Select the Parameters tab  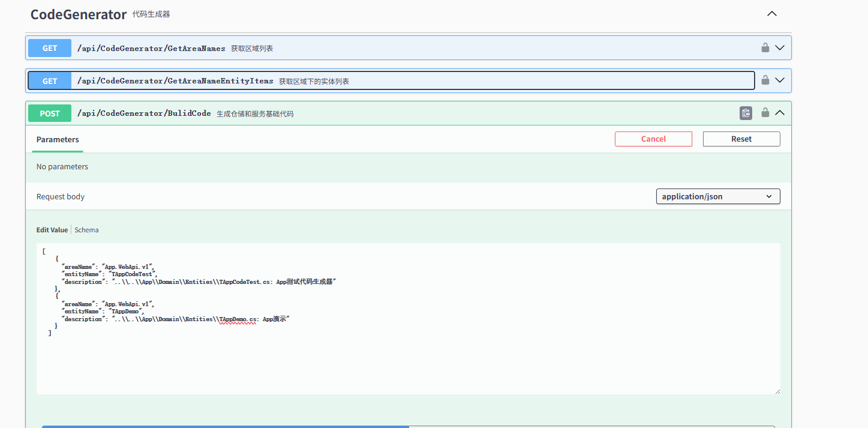point(58,139)
